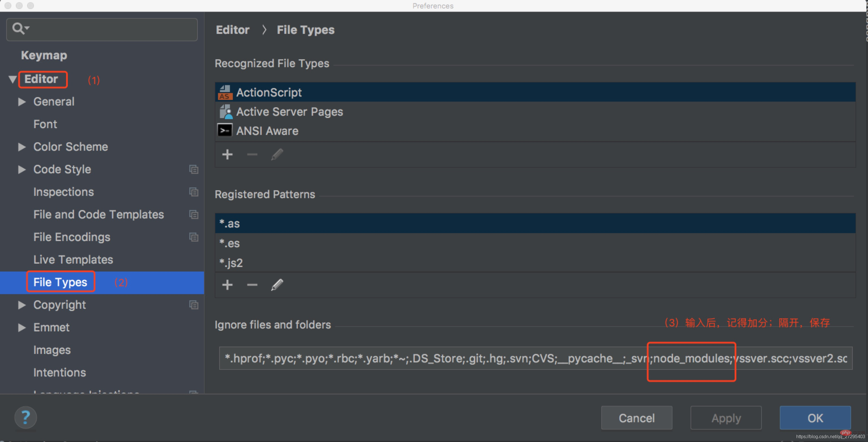Viewport: 868px width, 442px height.
Task: Click the Ignore files and folders field
Action: coord(535,358)
